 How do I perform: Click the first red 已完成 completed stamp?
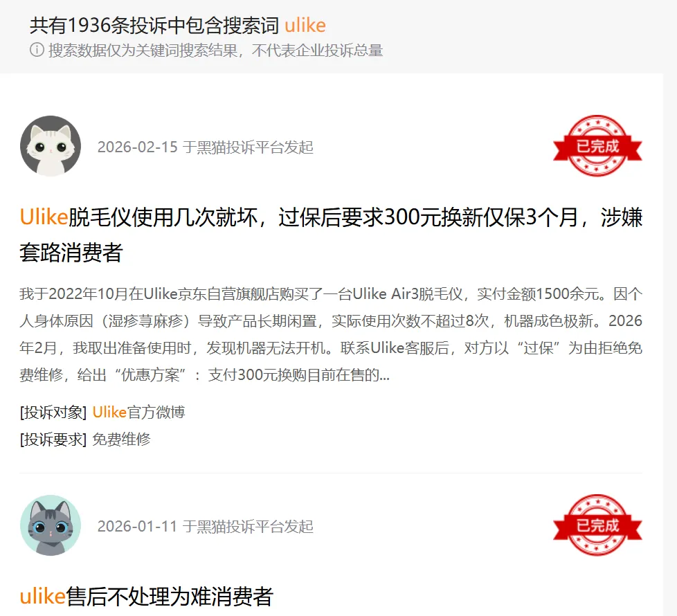597,146
